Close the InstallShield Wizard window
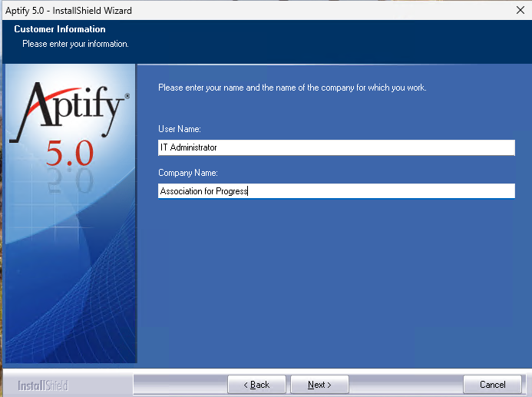 click(x=520, y=10)
